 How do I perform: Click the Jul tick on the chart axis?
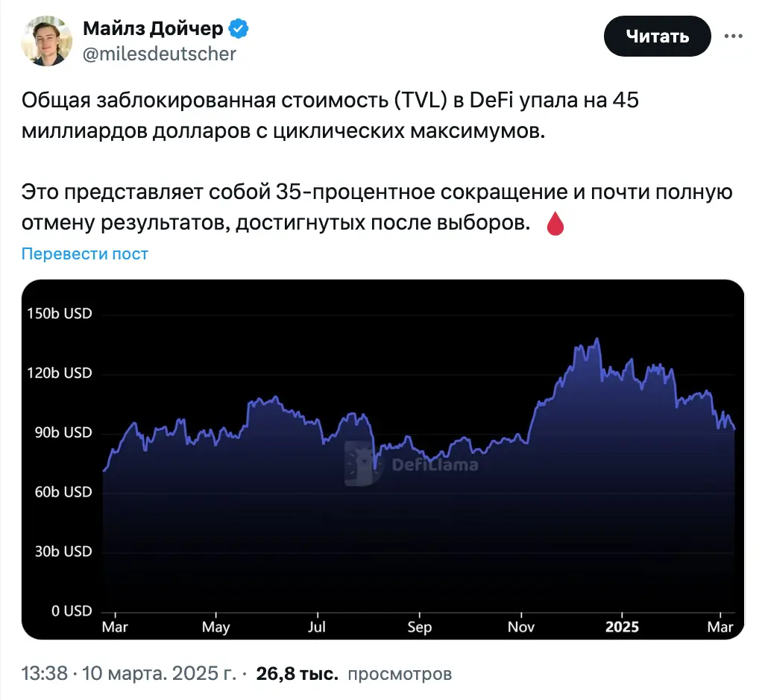[317, 627]
